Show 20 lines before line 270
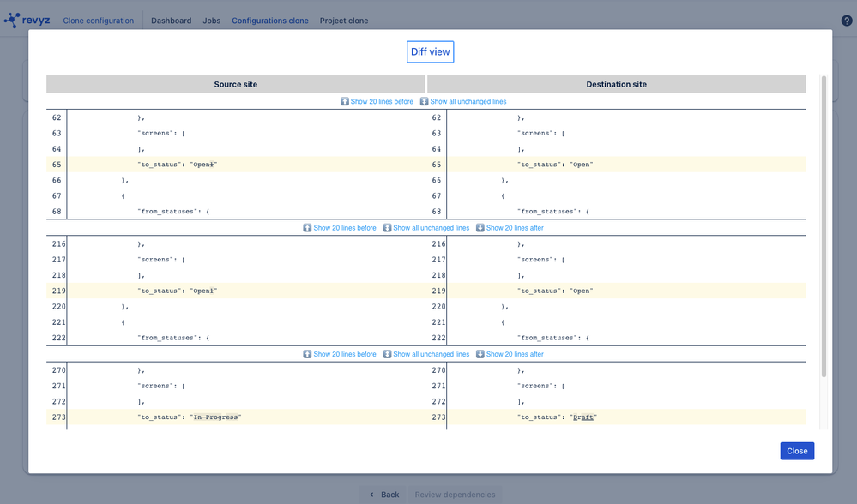 click(340, 354)
